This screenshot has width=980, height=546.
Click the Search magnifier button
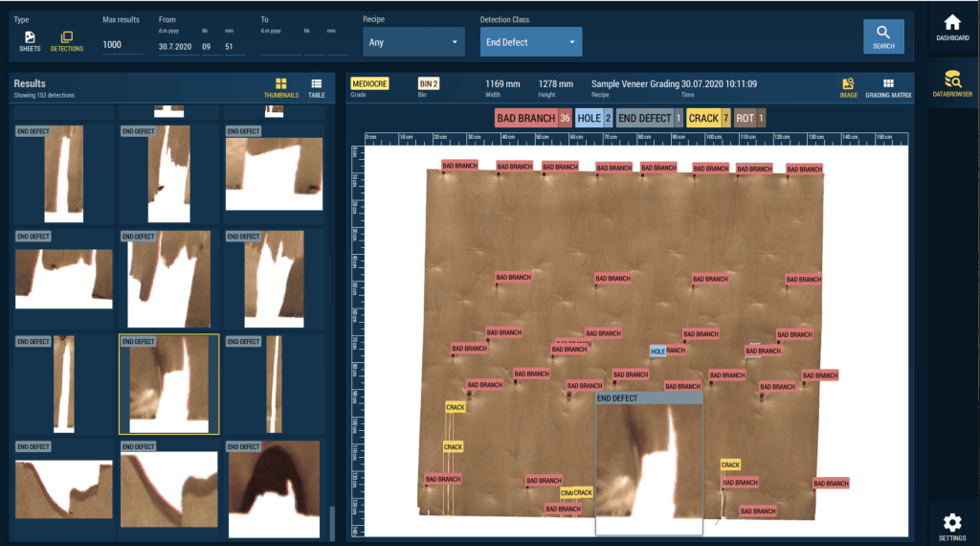coord(883,36)
